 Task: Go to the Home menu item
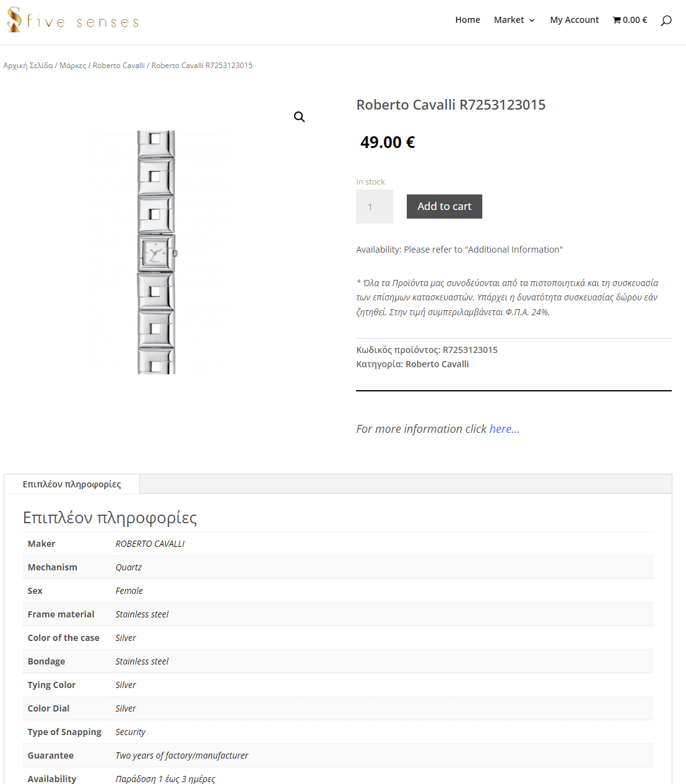tap(467, 20)
